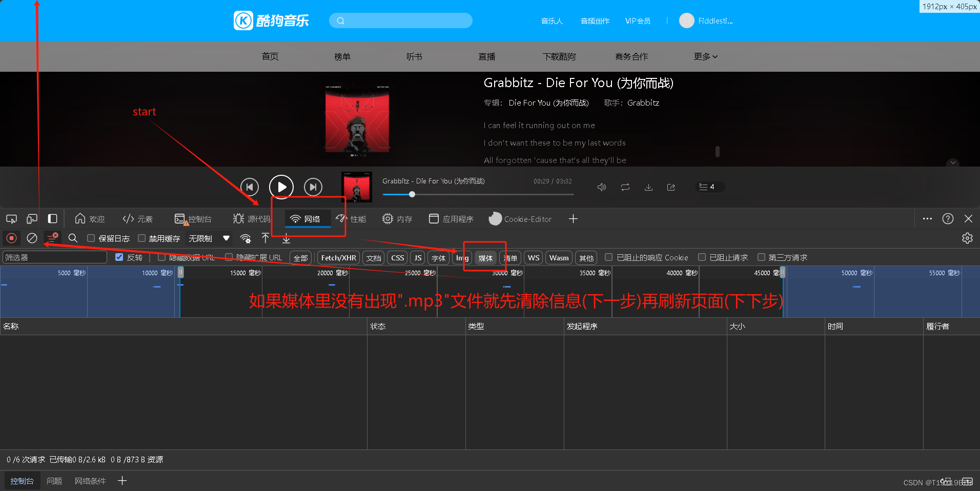Click the Kugou music logo
The height and width of the screenshot is (491, 980).
(271, 21)
